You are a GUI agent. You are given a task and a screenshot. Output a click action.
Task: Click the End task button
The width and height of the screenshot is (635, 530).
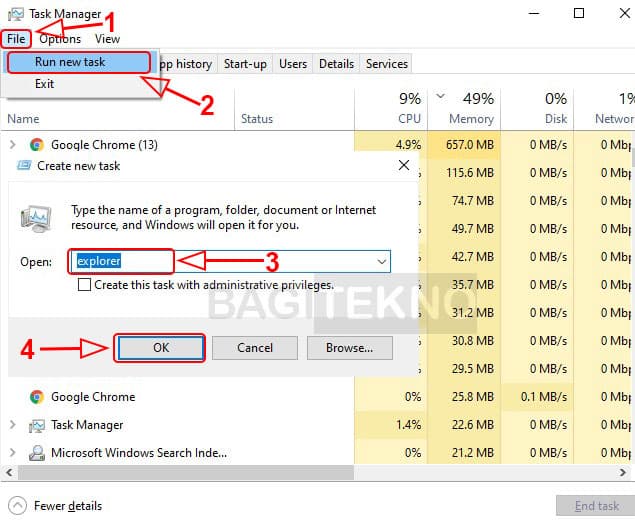click(x=596, y=506)
